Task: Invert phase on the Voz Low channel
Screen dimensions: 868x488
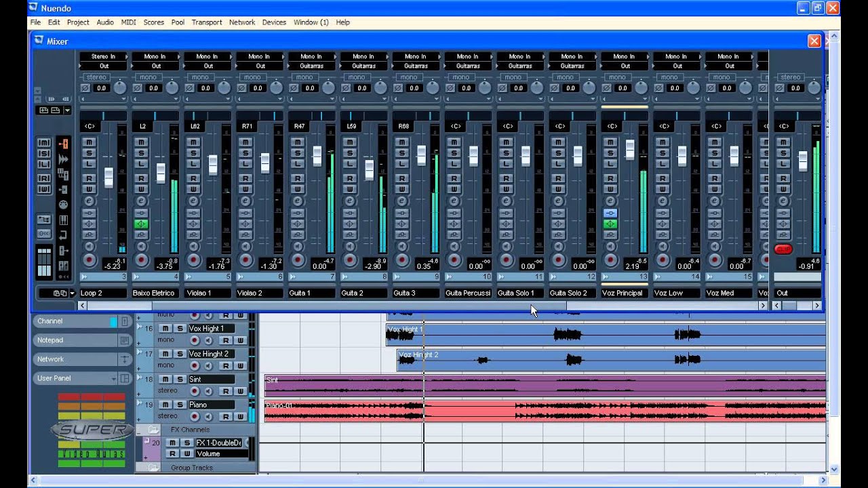Action: point(658,88)
